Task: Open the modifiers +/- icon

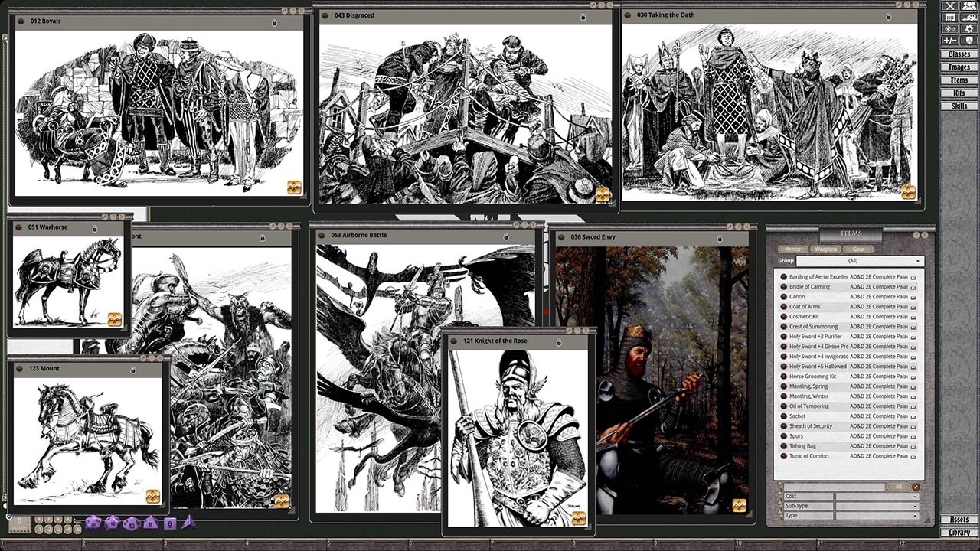Action: (950, 41)
